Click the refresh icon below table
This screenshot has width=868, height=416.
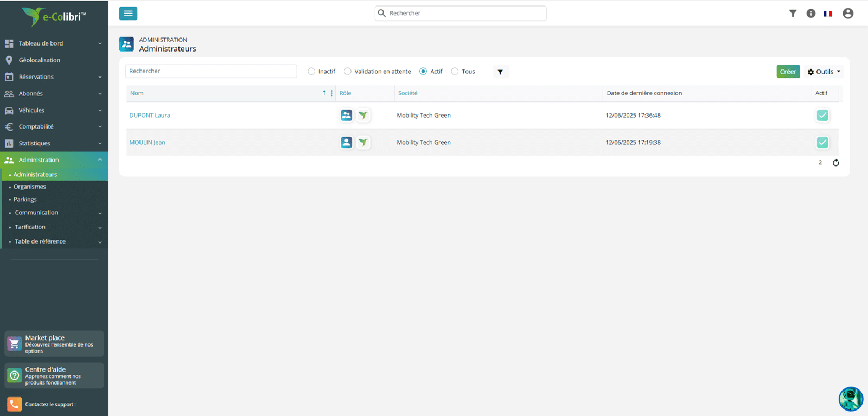(x=836, y=163)
